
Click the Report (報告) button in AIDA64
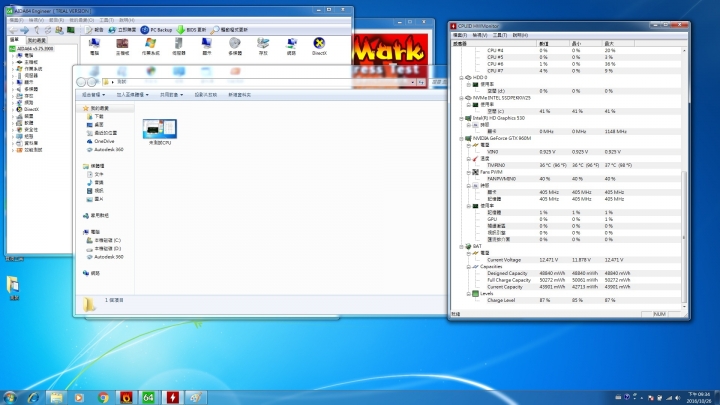click(x=95, y=30)
